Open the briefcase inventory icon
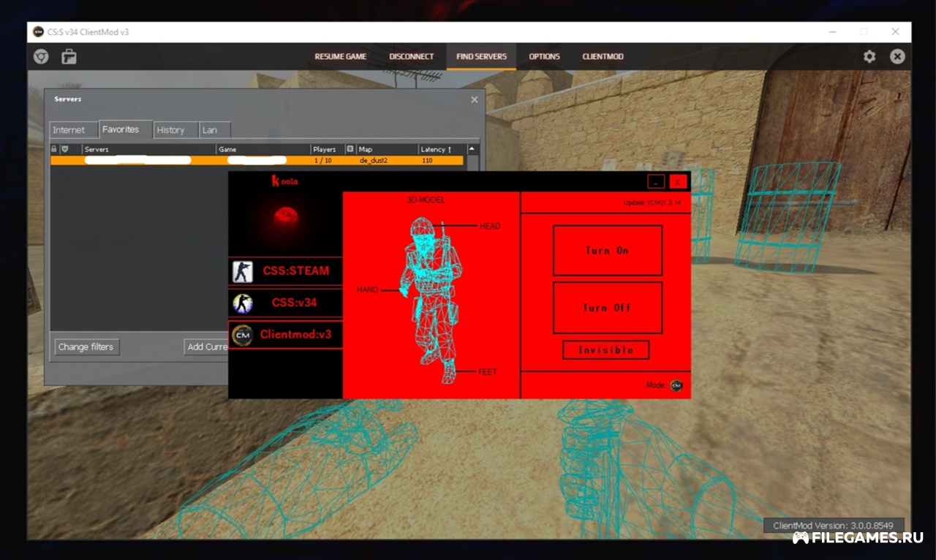 pyautogui.click(x=69, y=56)
